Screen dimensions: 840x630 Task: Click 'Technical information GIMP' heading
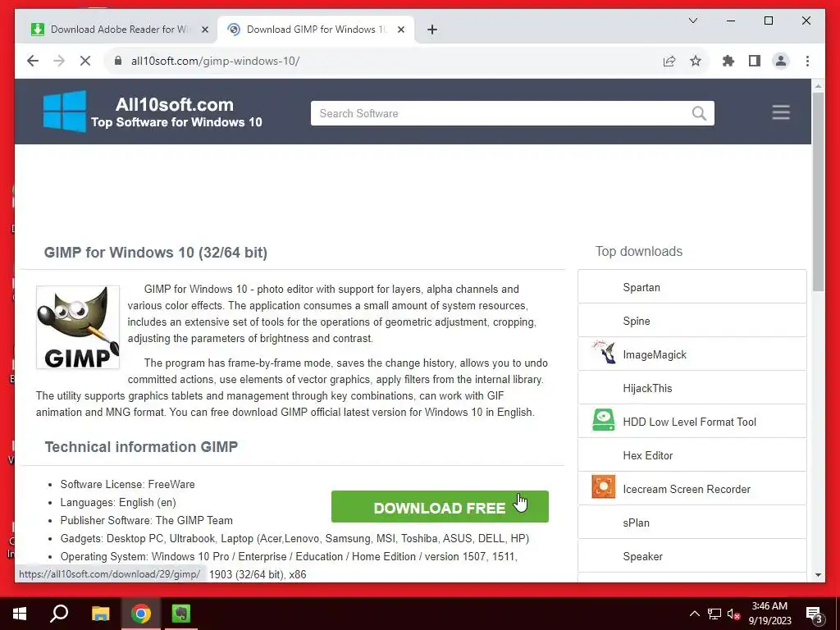(x=141, y=447)
